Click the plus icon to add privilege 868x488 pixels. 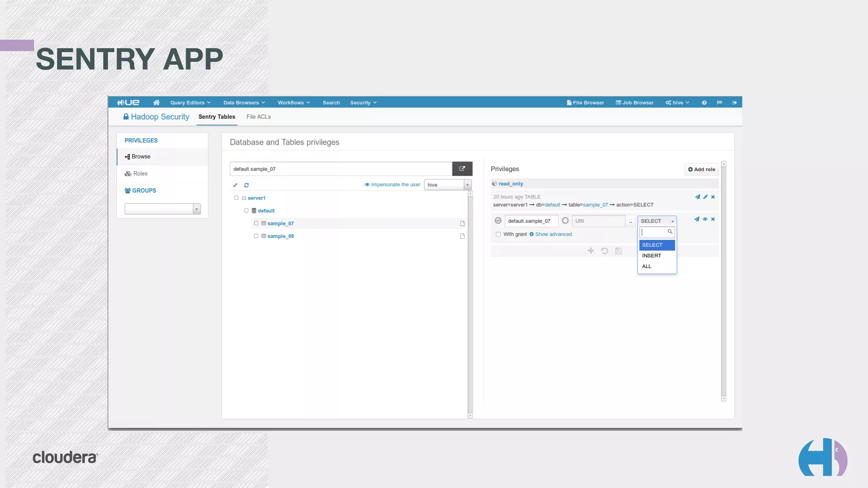[591, 251]
